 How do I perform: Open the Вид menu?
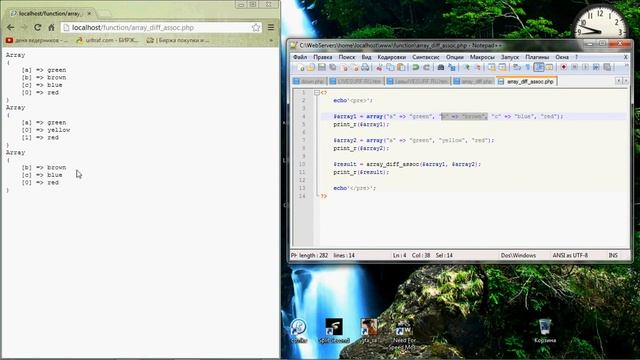click(x=367, y=57)
